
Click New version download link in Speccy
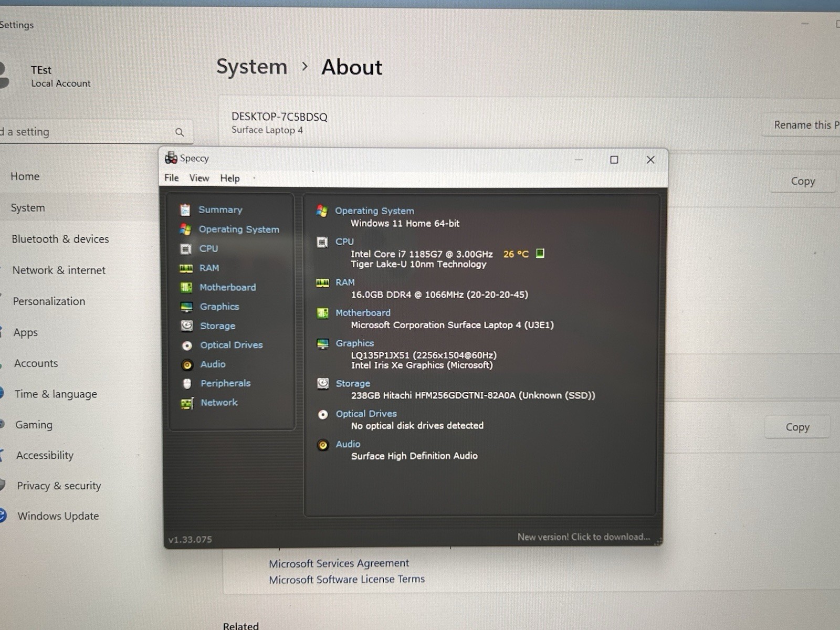[584, 537]
